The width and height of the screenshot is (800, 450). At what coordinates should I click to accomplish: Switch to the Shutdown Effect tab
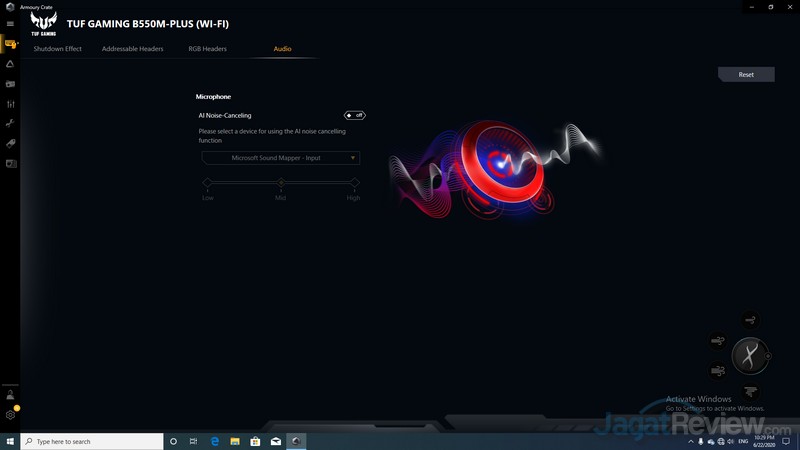pyautogui.click(x=58, y=49)
